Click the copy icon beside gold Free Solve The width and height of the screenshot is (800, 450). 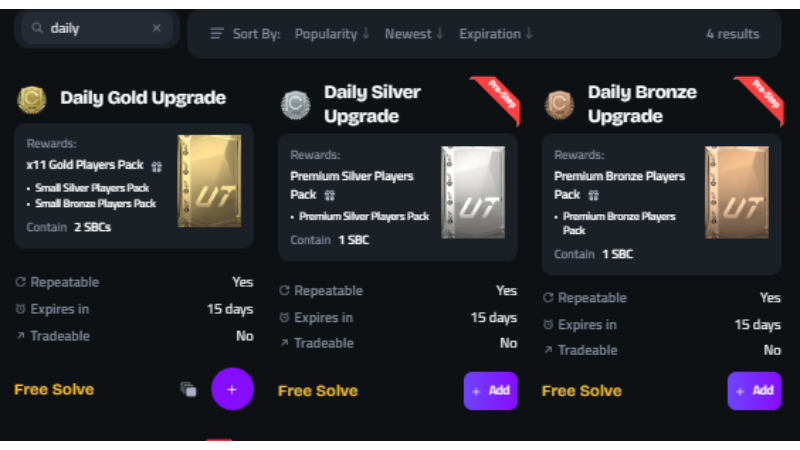188,389
